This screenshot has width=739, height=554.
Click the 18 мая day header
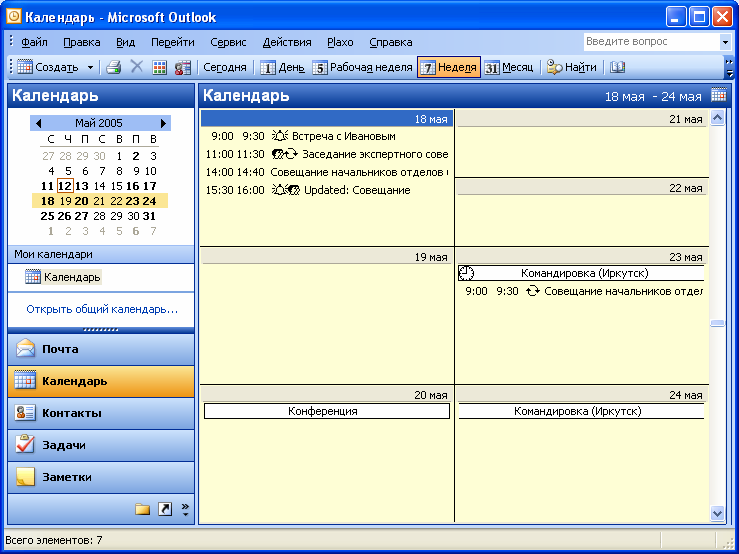(327, 119)
